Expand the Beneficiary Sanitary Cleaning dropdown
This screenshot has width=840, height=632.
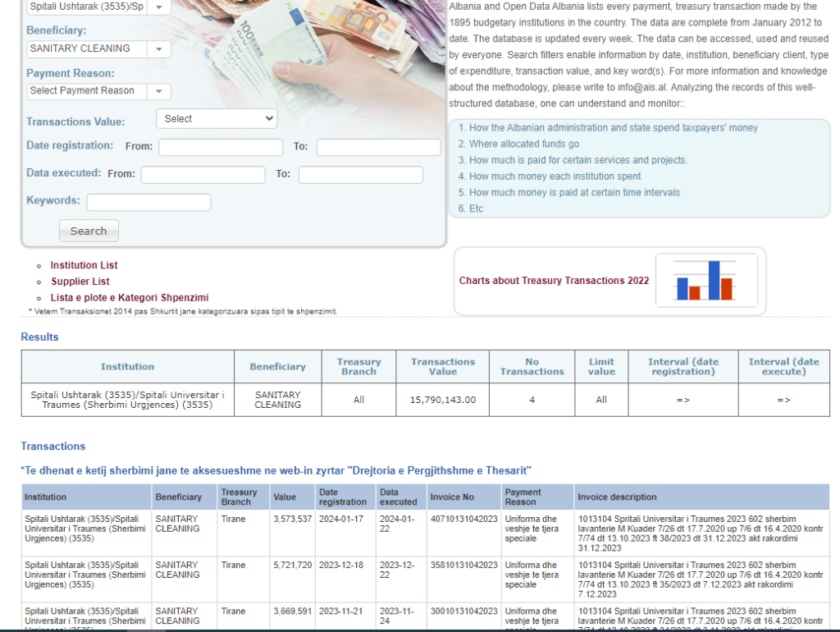(x=158, y=49)
